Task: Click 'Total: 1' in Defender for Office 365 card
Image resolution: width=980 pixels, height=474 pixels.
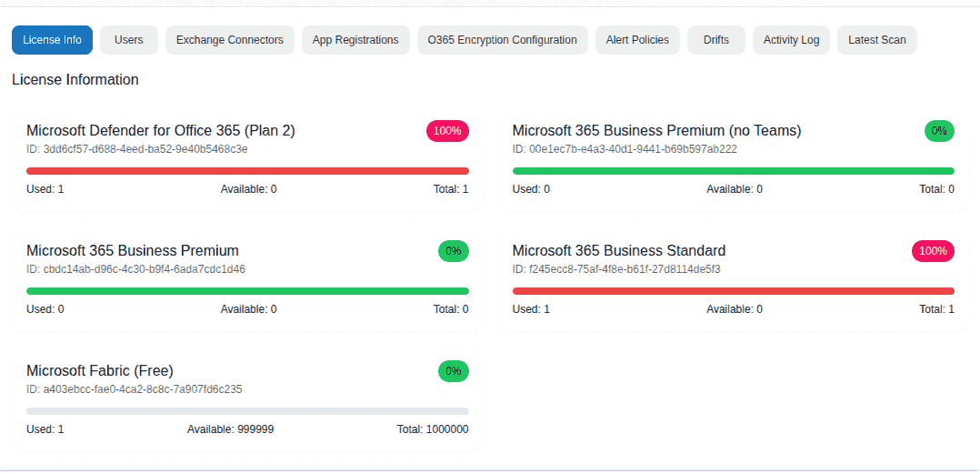Action: pyautogui.click(x=451, y=189)
